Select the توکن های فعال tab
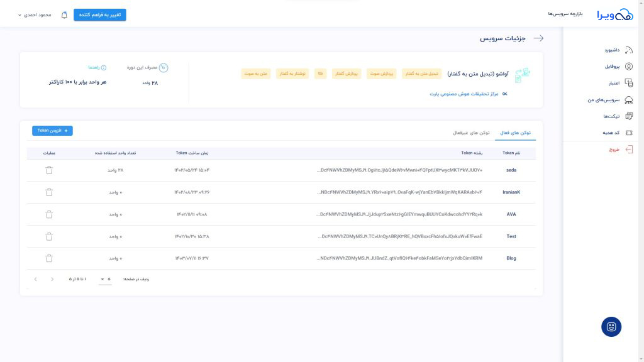 [x=516, y=133]
